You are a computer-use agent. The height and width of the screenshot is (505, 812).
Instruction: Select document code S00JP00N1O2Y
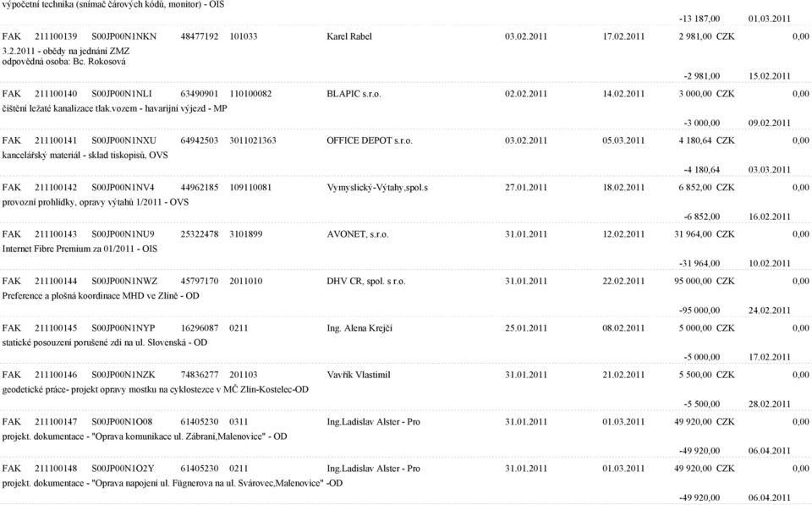click(123, 469)
